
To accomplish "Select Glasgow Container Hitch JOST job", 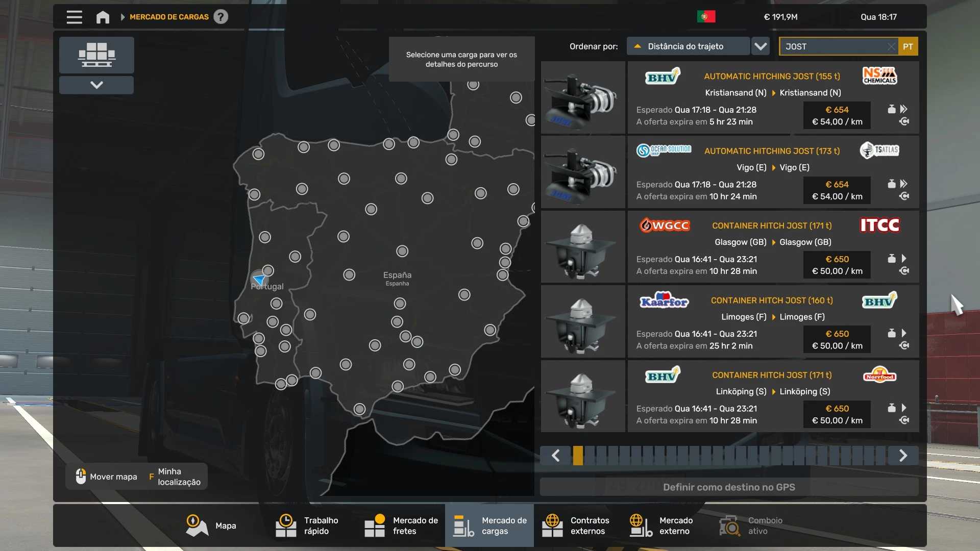I will (729, 247).
